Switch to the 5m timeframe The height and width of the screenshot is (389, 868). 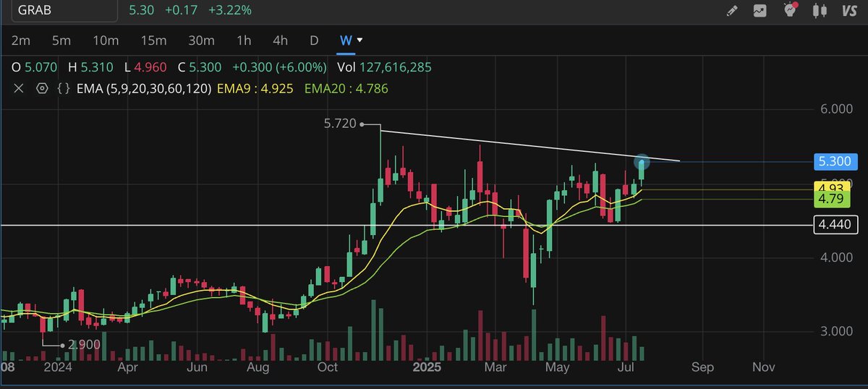tap(61, 40)
